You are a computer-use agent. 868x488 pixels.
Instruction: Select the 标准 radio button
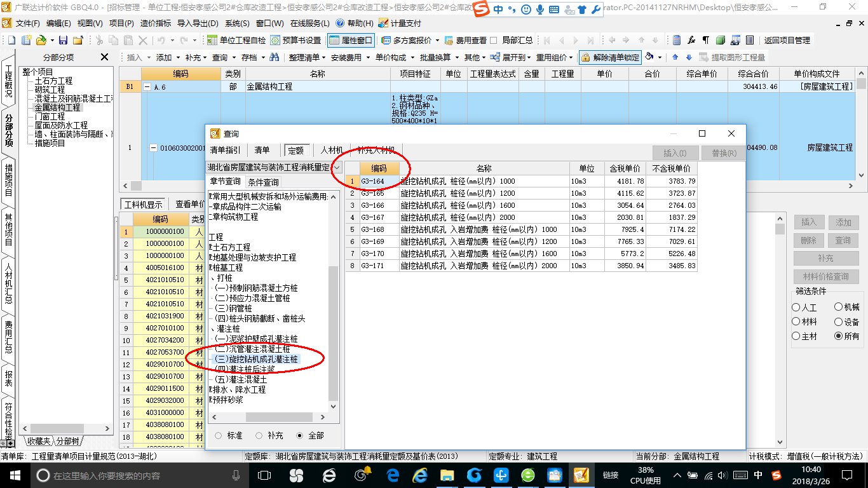[219, 435]
